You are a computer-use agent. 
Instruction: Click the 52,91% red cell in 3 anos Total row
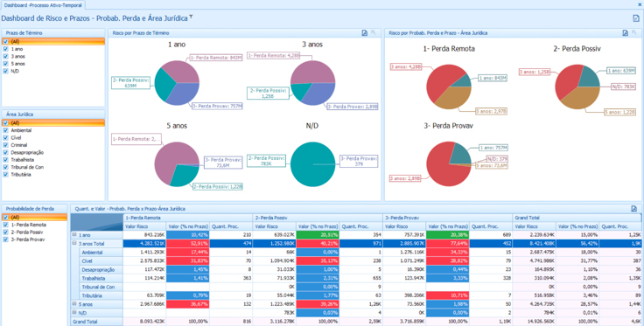click(x=188, y=244)
